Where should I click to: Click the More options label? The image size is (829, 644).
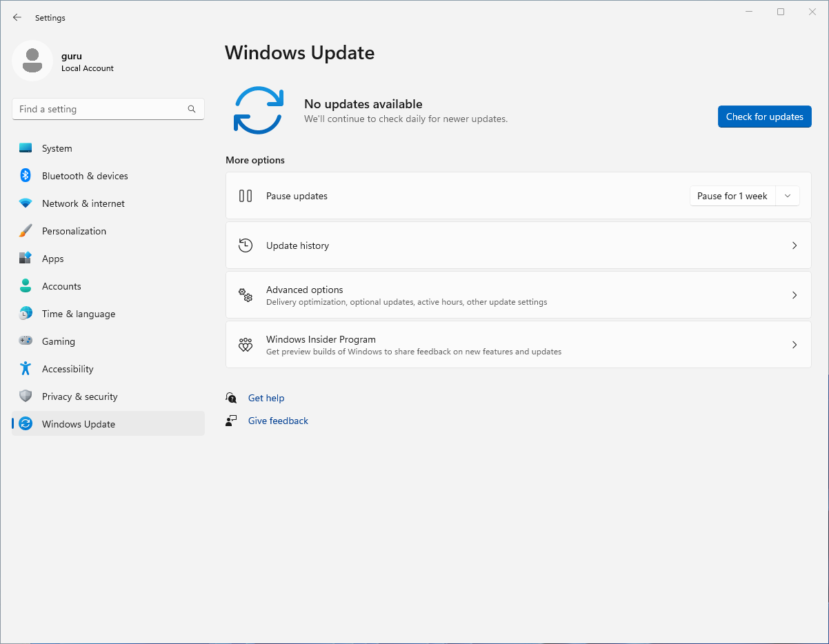pyautogui.click(x=255, y=160)
